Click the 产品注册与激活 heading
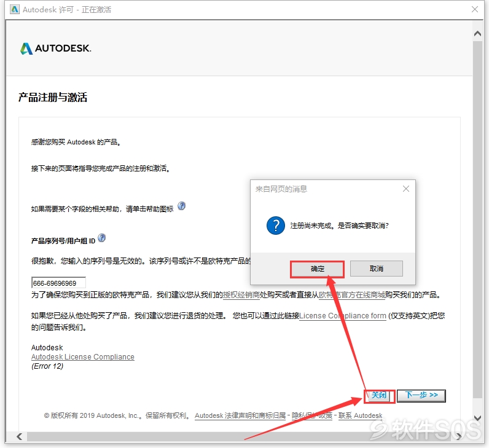Viewport: 489px width, 448px height. click(x=53, y=97)
